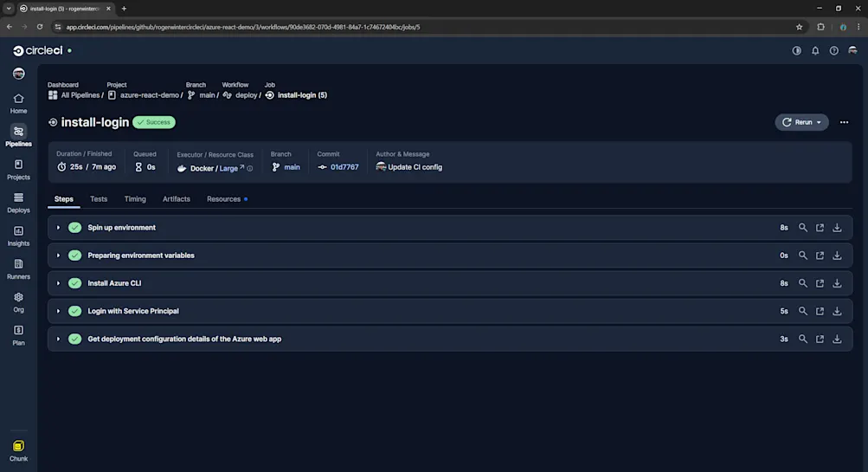Open Plan in sidebar

click(x=18, y=336)
